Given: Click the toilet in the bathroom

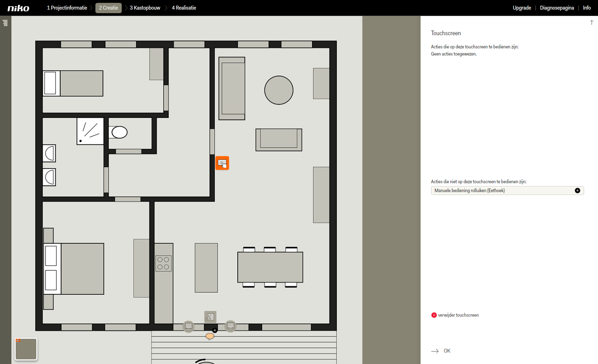Looking at the screenshot, I should point(118,132).
